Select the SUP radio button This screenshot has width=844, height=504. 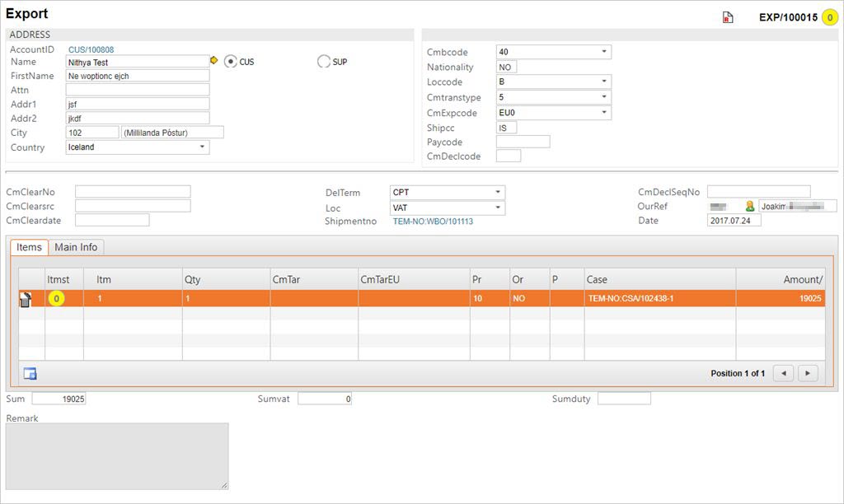tap(324, 62)
